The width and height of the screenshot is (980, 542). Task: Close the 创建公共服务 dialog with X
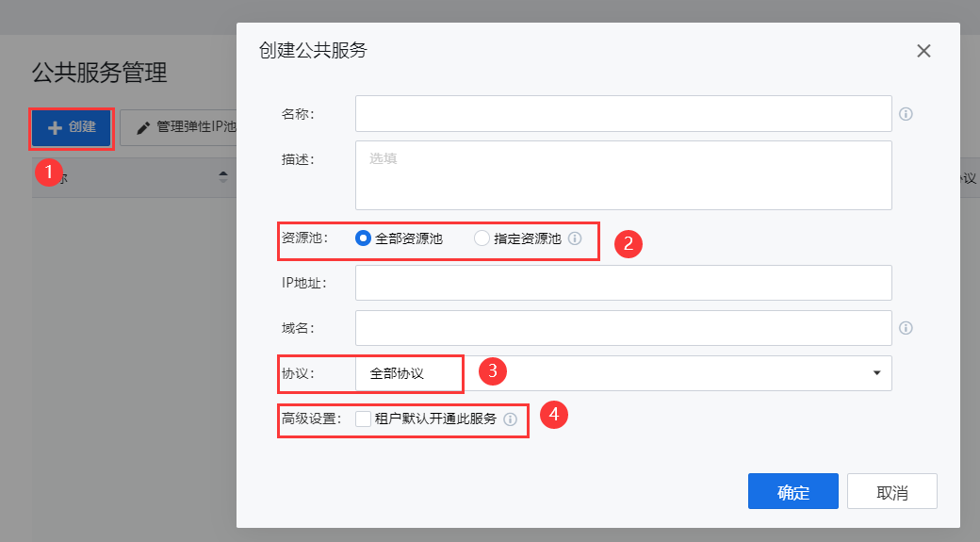923,51
